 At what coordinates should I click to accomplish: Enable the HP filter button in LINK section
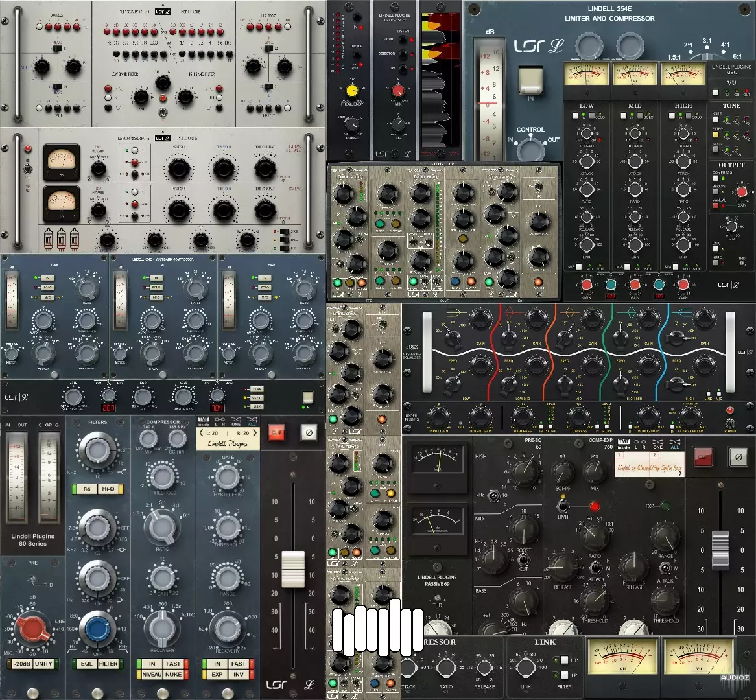pyautogui.click(x=563, y=660)
